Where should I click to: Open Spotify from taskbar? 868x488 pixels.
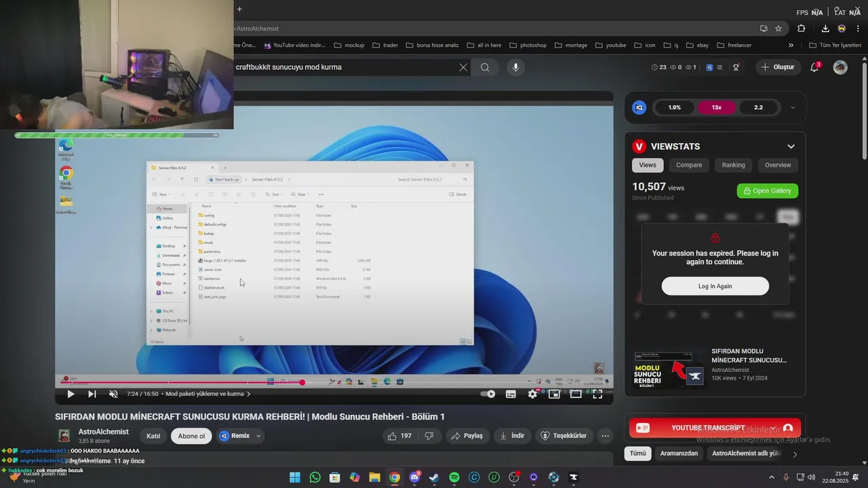(454, 477)
